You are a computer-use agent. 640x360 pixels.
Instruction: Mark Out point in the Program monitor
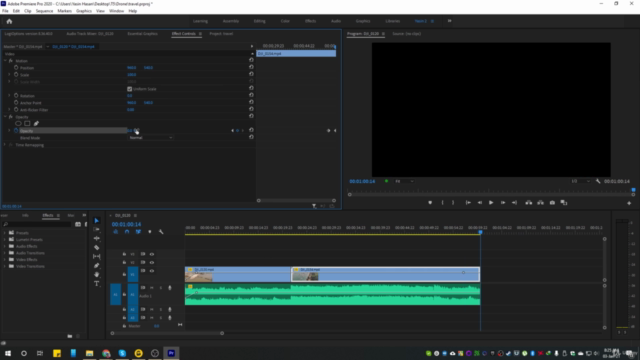pyautogui.click(x=453, y=202)
